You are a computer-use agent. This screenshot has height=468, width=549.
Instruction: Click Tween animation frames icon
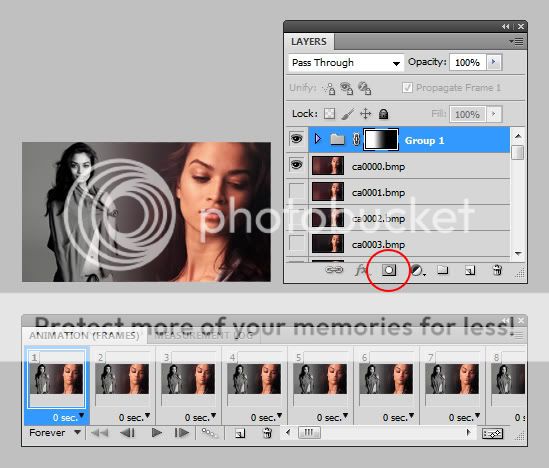(210, 433)
